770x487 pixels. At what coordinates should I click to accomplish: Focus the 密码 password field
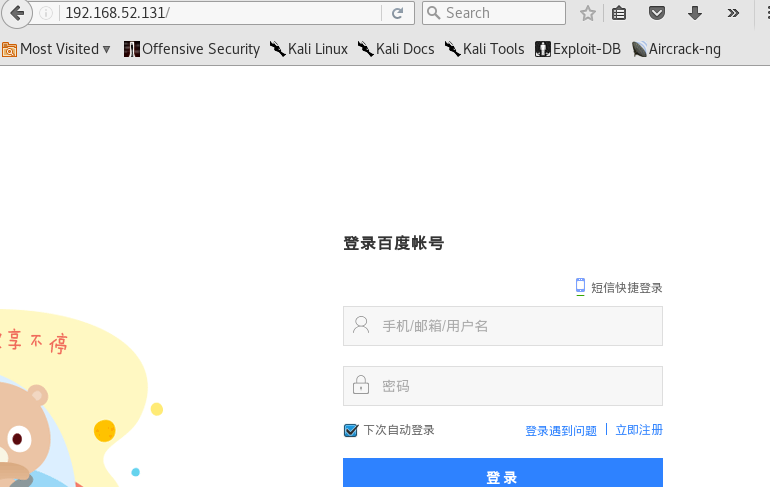(503, 386)
